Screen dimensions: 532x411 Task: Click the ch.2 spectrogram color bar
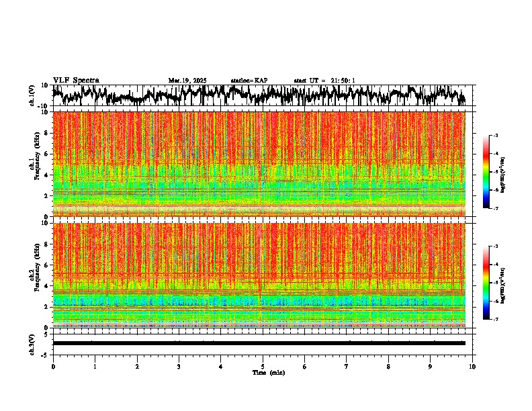(486, 283)
